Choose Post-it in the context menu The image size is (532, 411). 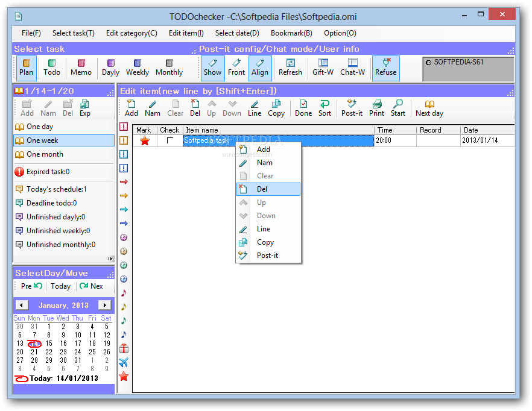click(x=268, y=256)
